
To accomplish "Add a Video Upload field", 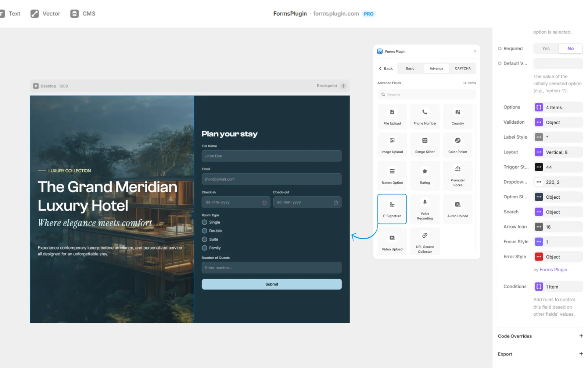I will coord(392,241).
